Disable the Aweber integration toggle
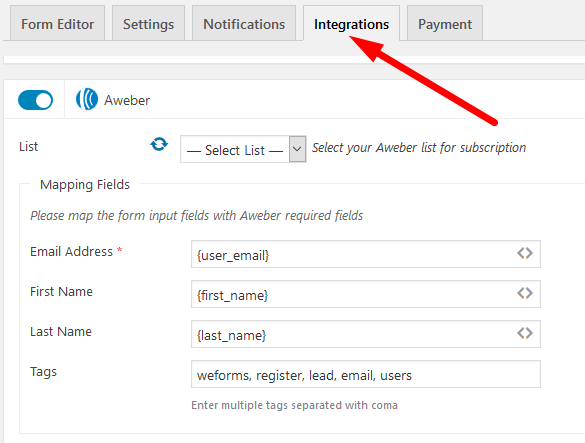The image size is (585, 443). tap(35, 100)
